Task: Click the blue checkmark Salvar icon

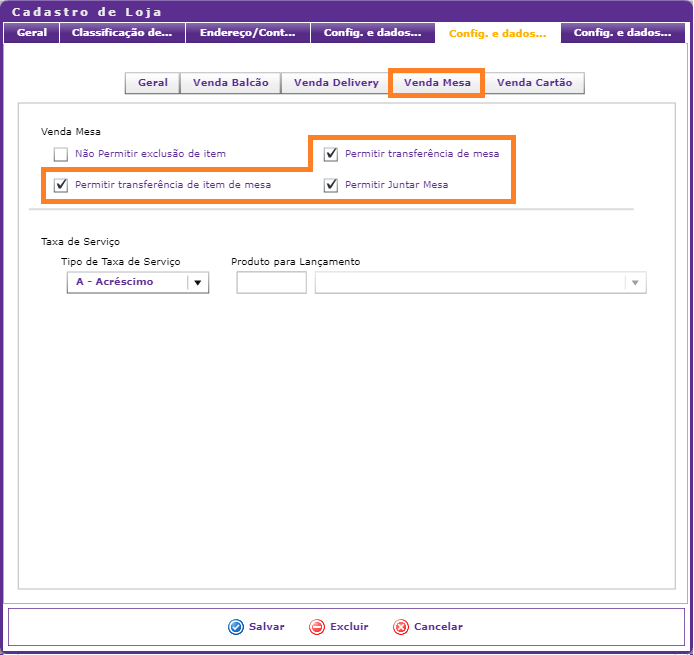Action: 235,627
